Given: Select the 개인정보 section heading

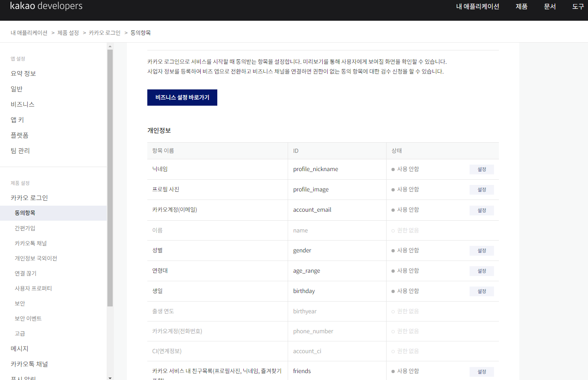Looking at the screenshot, I should pos(159,130).
